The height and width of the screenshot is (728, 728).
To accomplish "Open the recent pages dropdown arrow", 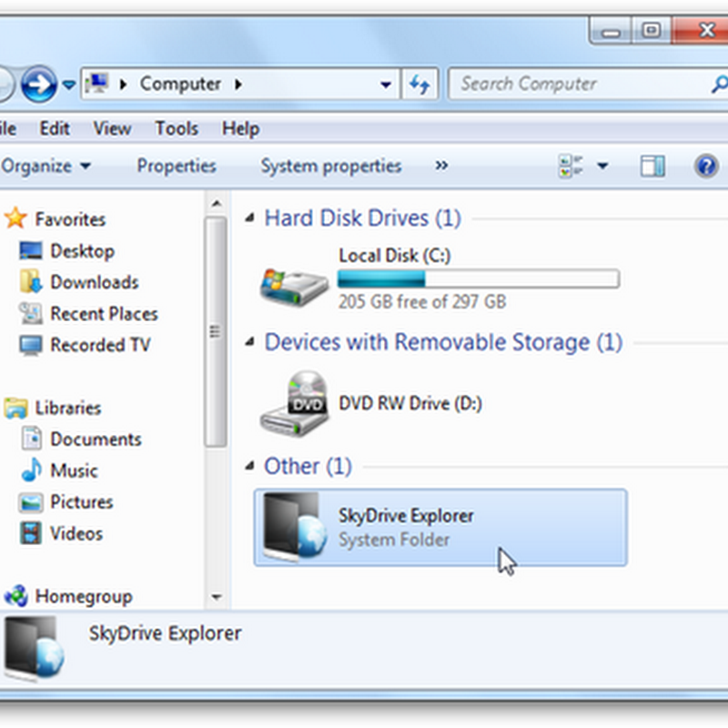I will coord(69,85).
